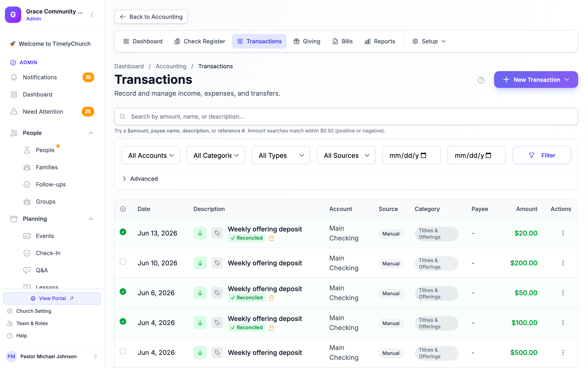This screenshot has width=588, height=368.
Task: Click the Church Setting gear icon
Action: [x=10, y=311]
